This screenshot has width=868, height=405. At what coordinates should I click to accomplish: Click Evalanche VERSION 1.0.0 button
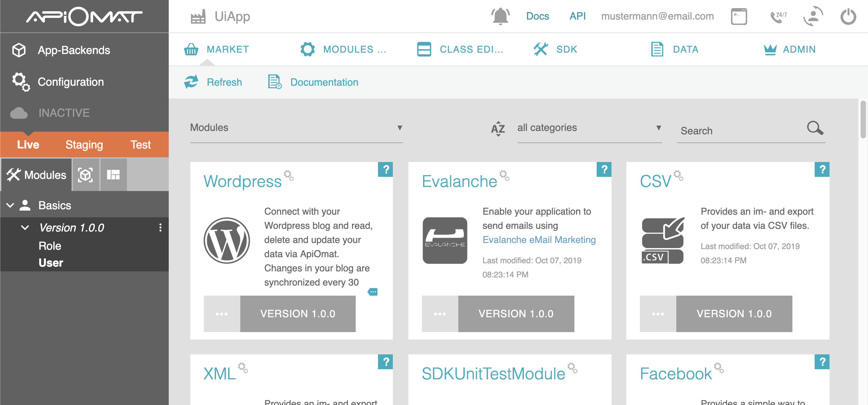[x=516, y=314]
